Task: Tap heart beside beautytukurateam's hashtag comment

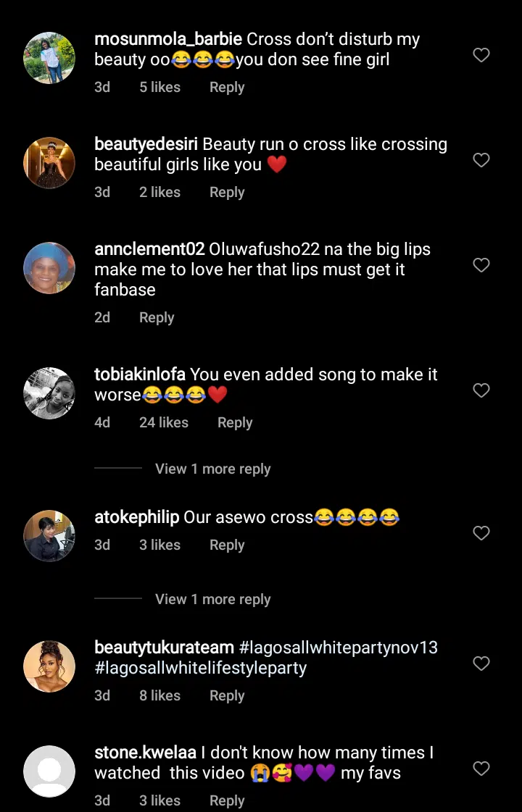Action: (x=481, y=664)
